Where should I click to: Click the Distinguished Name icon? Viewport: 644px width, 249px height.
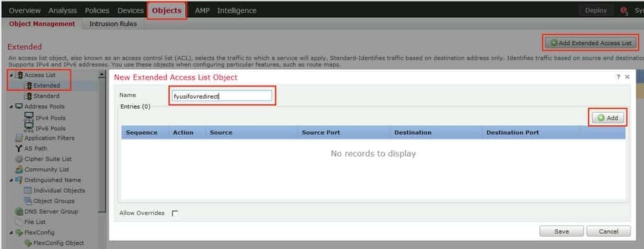point(19,180)
